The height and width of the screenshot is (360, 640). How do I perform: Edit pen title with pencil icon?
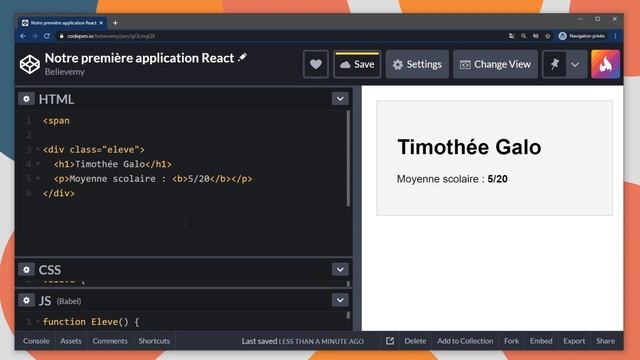click(242, 57)
